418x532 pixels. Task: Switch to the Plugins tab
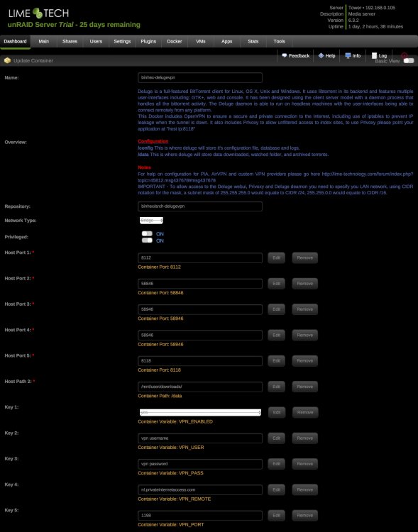click(x=148, y=41)
